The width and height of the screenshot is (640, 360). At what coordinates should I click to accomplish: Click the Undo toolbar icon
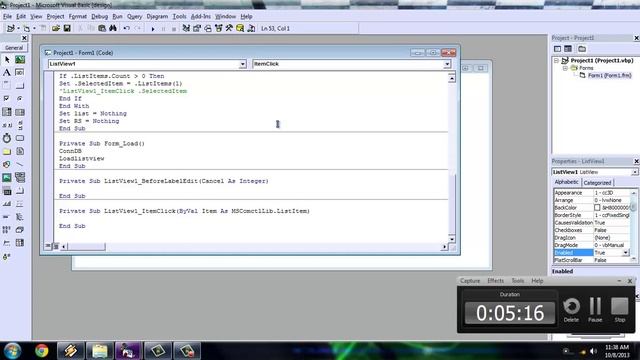point(127,28)
